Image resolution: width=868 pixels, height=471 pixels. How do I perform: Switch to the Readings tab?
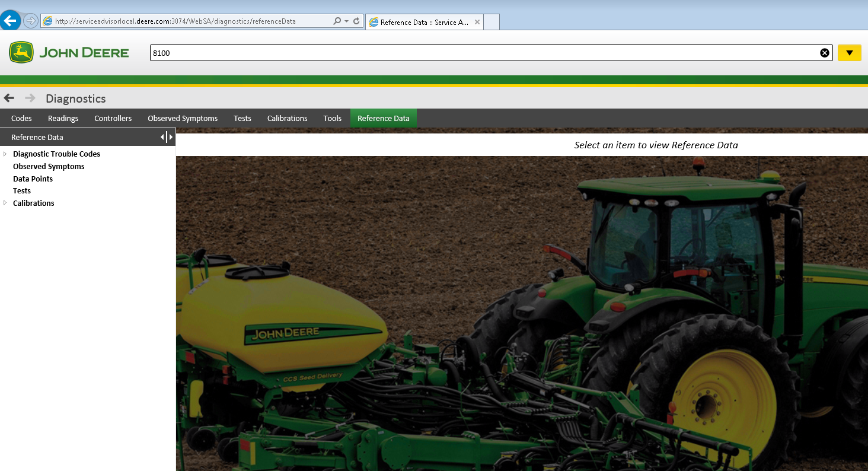pos(63,118)
